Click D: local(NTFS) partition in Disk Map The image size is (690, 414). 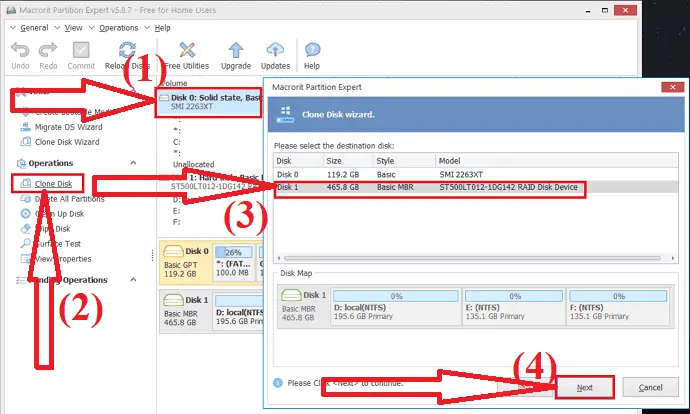(396, 305)
